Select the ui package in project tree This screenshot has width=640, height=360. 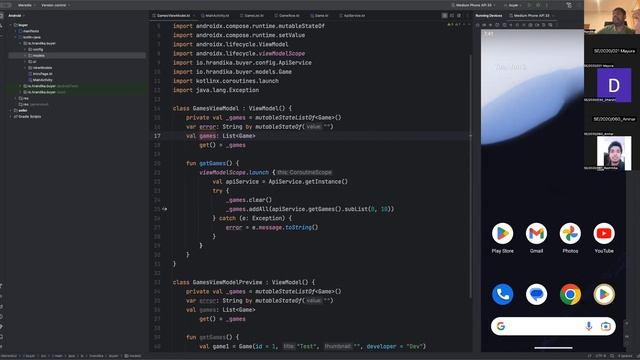(x=34, y=62)
